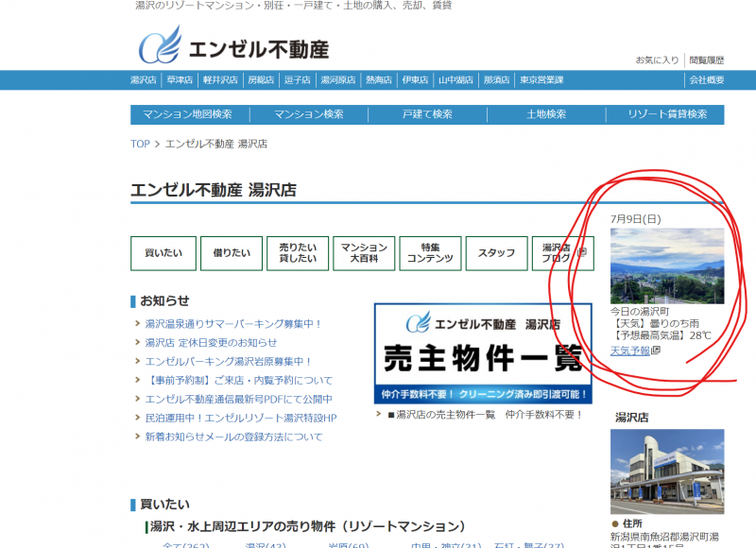Click external-link icon on 湯沢店ブログ button

click(x=582, y=252)
